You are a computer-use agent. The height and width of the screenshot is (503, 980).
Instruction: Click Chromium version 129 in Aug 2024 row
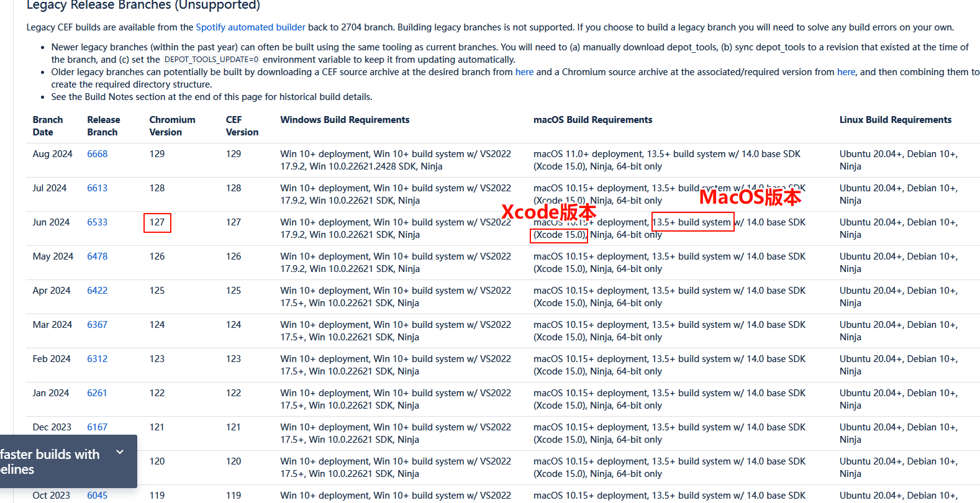coord(157,154)
